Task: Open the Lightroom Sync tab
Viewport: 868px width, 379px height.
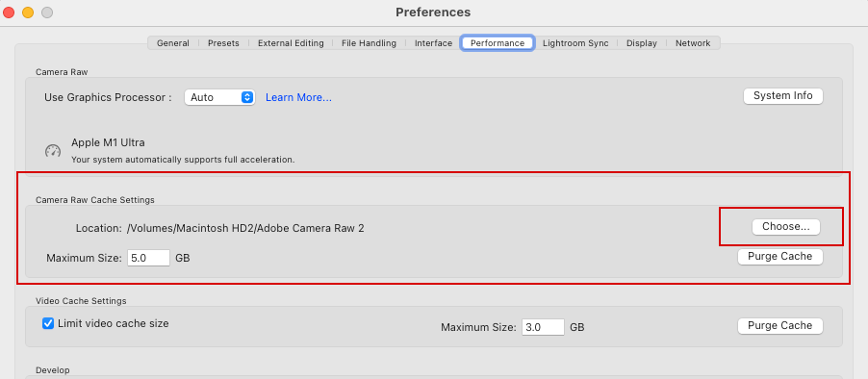Action: (575, 43)
